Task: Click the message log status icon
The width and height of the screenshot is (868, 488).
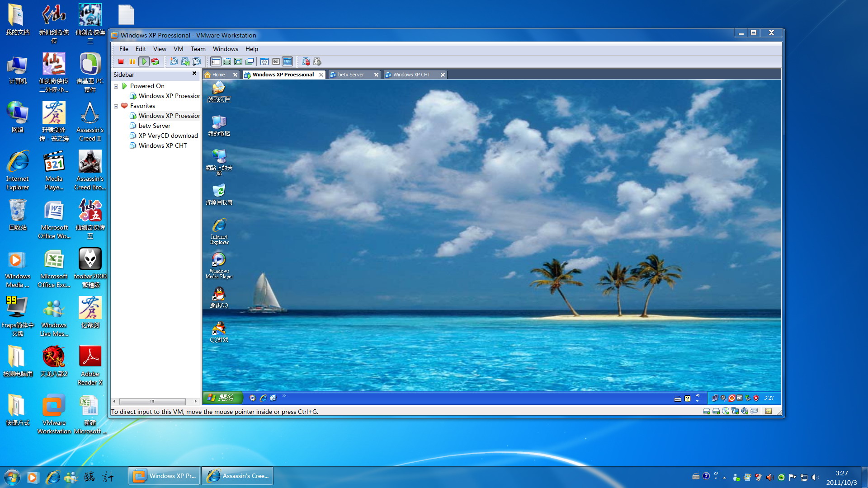Action: 768,411
